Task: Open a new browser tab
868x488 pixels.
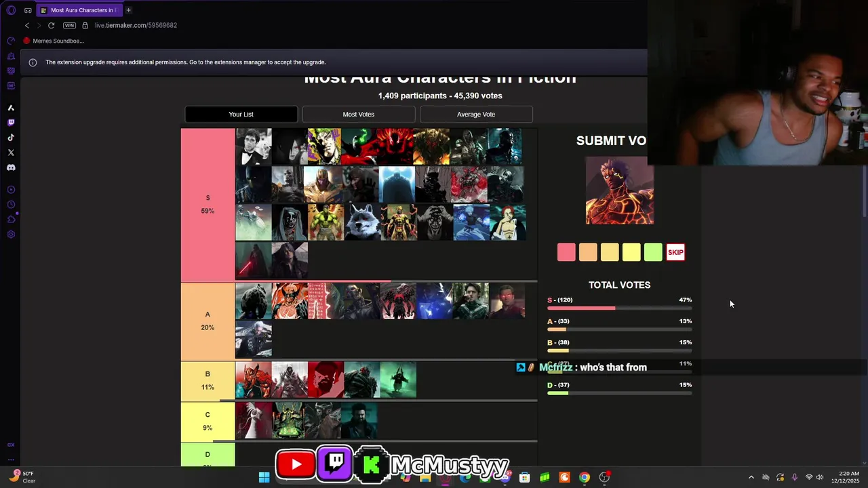Action: point(128,10)
